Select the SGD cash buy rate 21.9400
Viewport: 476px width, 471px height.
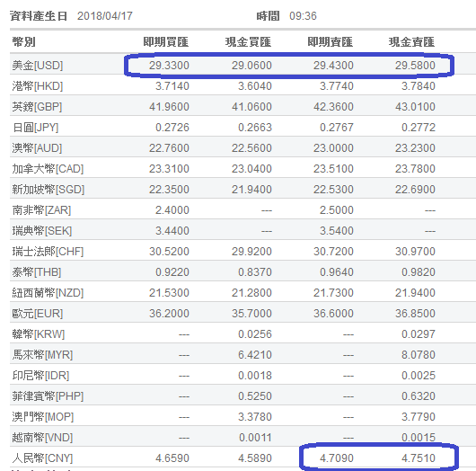click(x=251, y=190)
